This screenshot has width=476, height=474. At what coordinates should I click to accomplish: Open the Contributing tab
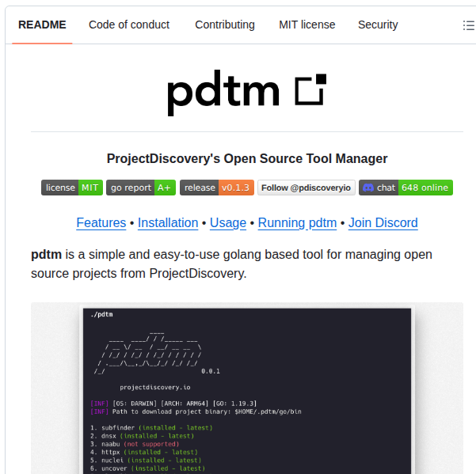tap(225, 25)
